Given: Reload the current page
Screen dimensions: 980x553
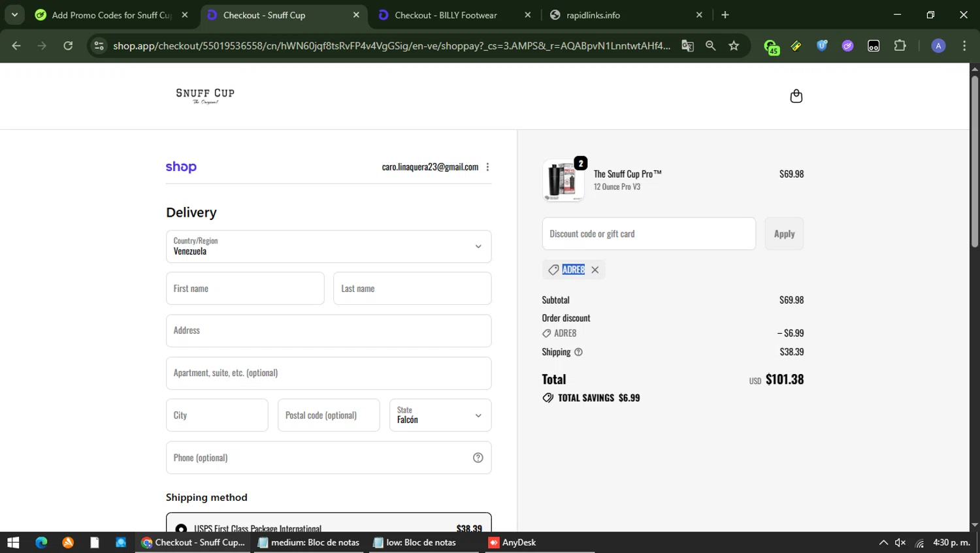Looking at the screenshot, I should pos(68,46).
